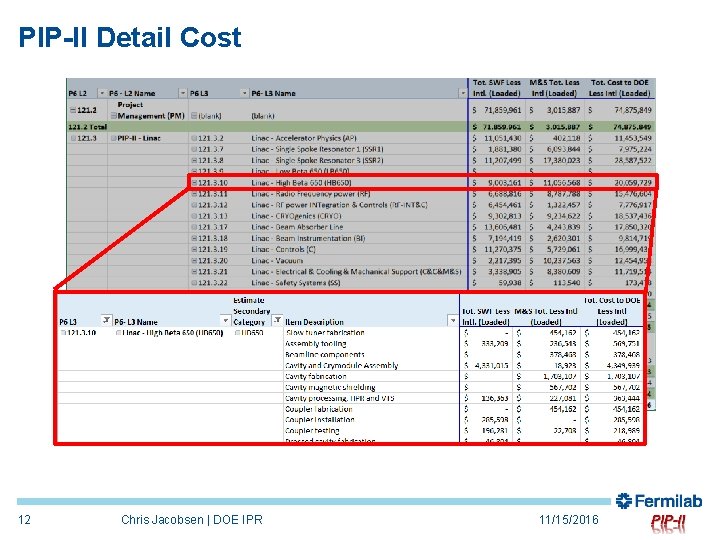Open the Estimate Secondary Category filter button

(277, 320)
